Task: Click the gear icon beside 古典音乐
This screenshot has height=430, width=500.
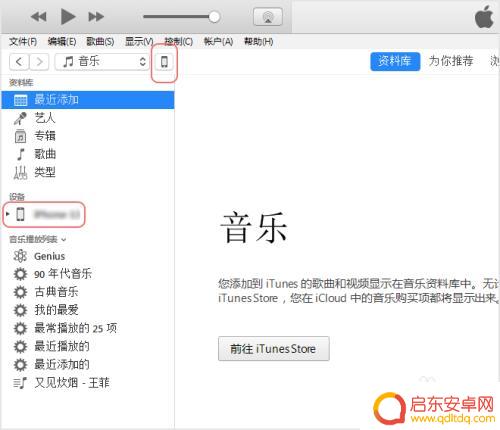Action: tap(20, 292)
